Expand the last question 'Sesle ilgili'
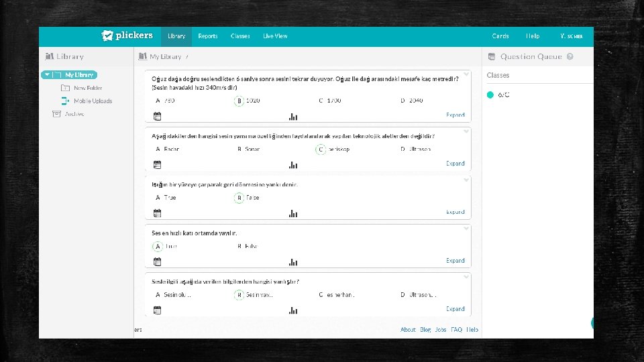 (455, 308)
